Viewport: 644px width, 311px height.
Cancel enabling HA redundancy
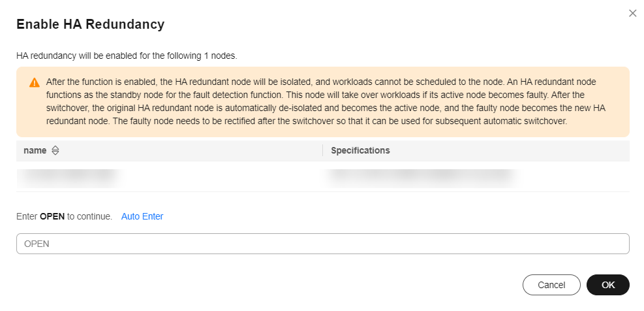pyautogui.click(x=551, y=285)
